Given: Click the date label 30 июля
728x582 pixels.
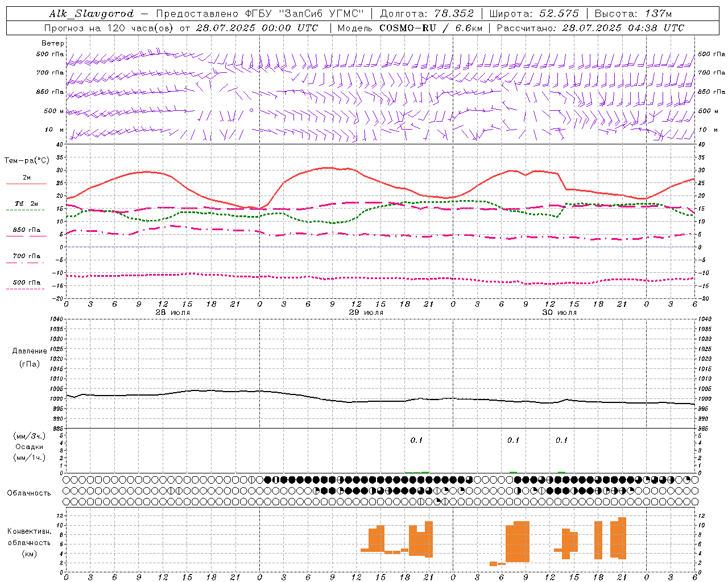Looking at the screenshot, I should [x=559, y=313].
